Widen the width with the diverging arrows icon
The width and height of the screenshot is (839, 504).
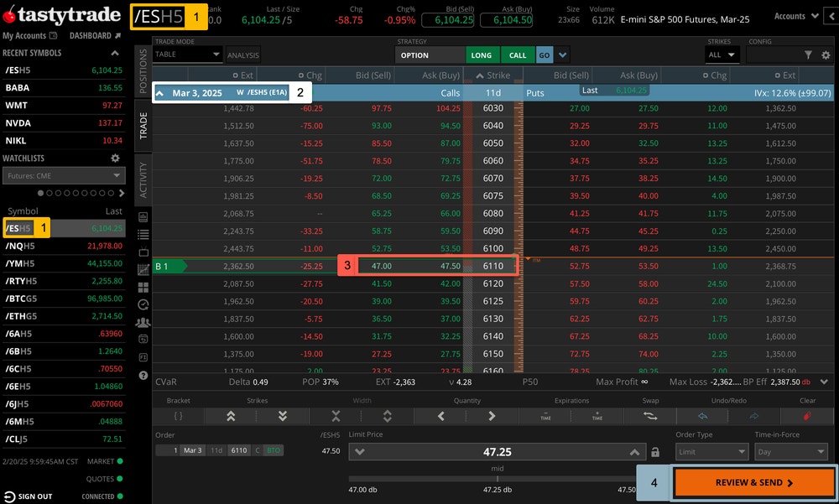tap(388, 416)
